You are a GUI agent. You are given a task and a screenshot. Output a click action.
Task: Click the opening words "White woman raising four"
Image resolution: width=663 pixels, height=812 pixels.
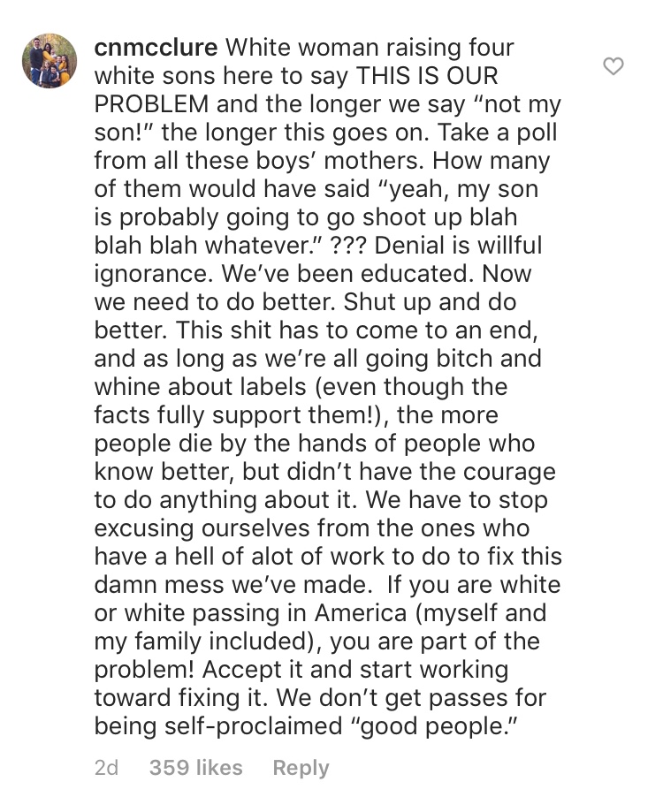[370, 47]
